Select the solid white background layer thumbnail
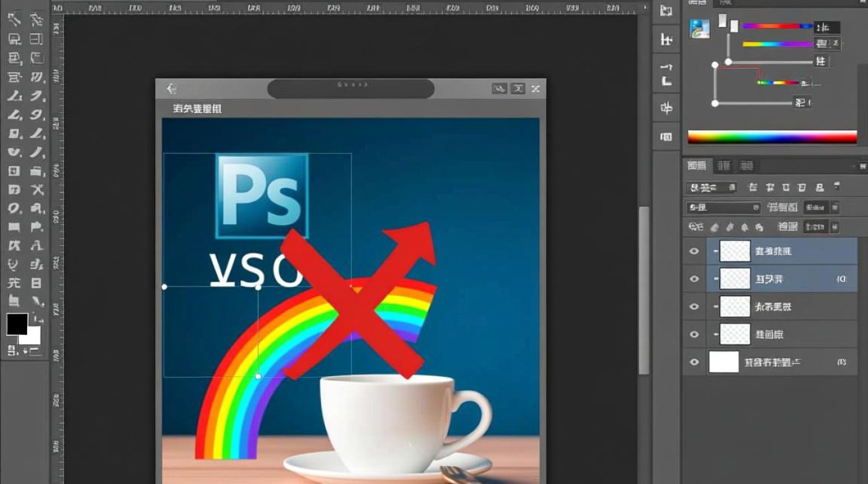 point(724,362)
